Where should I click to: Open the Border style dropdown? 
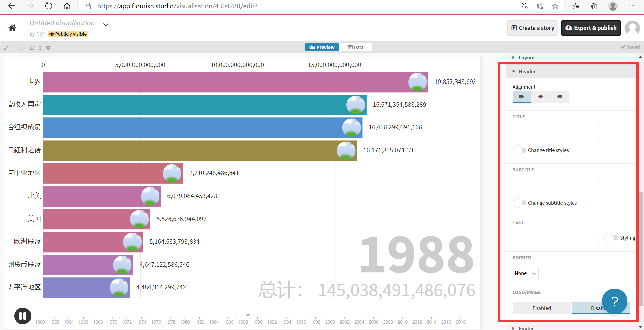click(x=525, y=273)
